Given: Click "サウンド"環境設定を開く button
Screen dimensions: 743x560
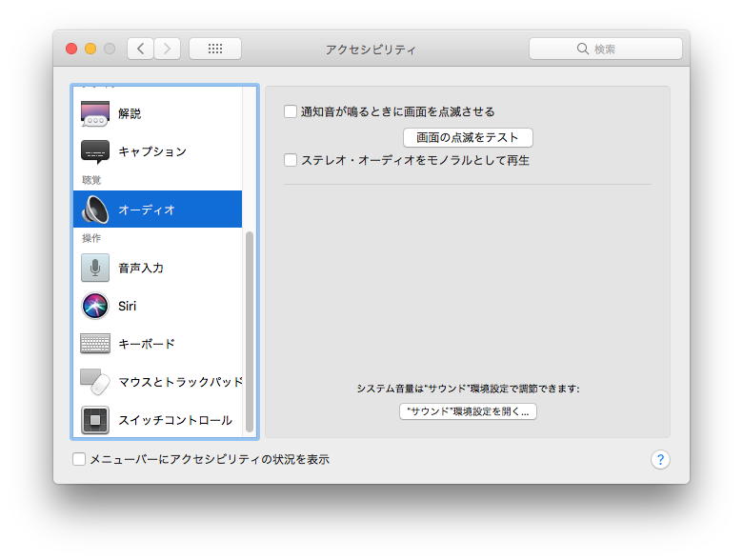Looking at the screenshot, I should tap(468, 411).
